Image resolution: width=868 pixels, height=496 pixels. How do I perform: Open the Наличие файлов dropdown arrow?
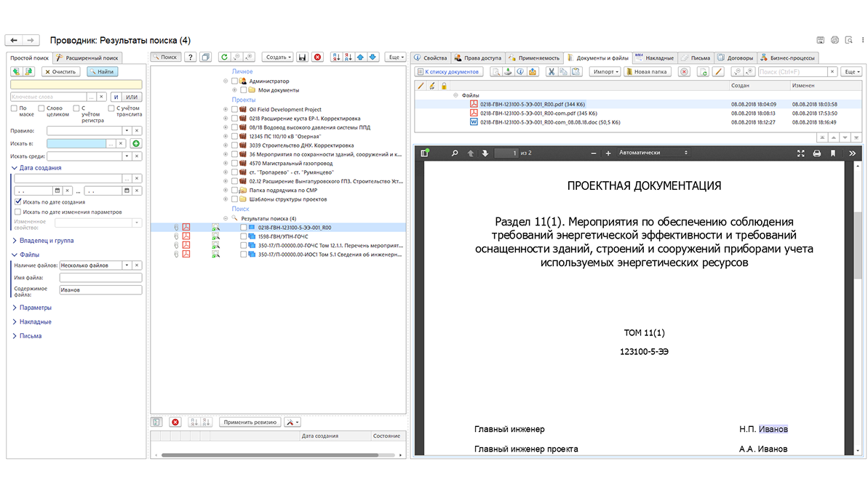point(127,265)
